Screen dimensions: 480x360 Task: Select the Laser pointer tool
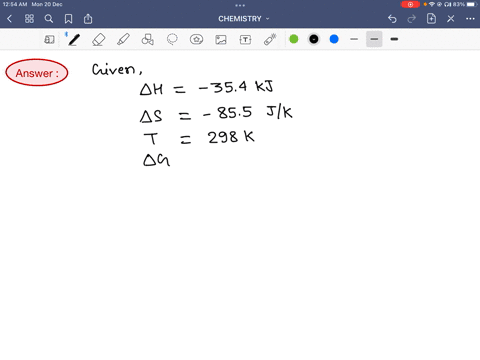(x=270, y=39)
